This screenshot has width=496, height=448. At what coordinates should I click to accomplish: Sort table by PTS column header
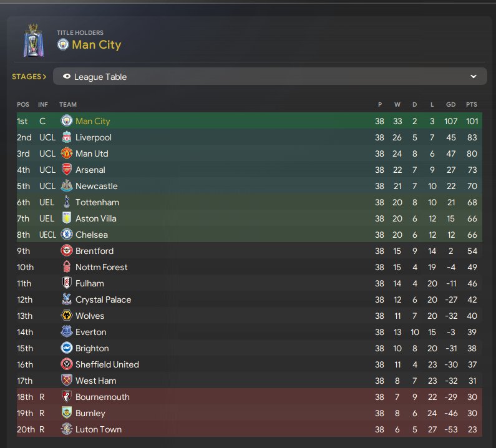pos(471,104)
